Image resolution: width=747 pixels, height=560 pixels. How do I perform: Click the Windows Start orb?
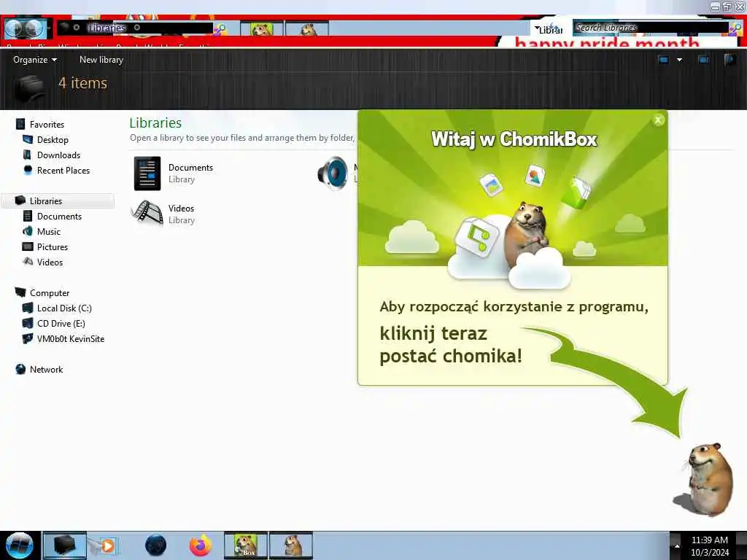click(x=20, y=545)
